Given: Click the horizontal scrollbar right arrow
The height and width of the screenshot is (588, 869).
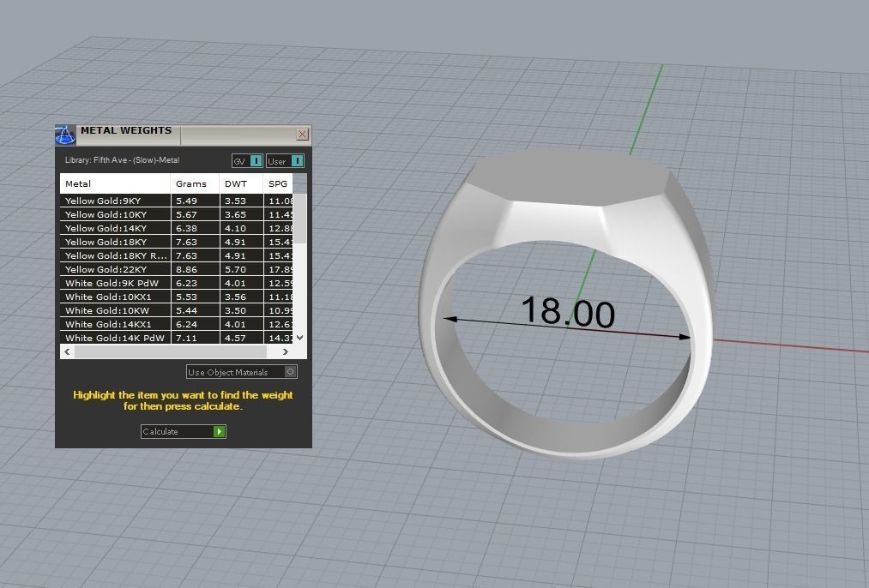Looking at the screenshot, I should click(286, 351).
